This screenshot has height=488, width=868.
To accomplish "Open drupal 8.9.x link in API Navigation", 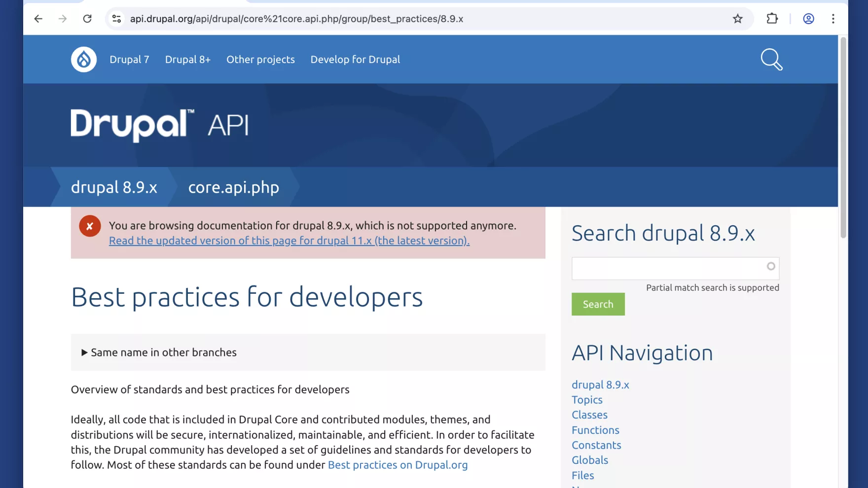I will tap(600, 384).
